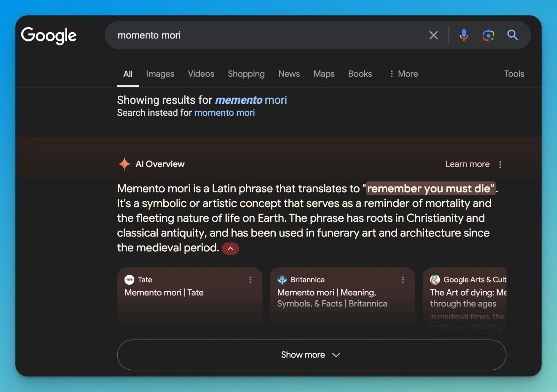Switch to the Videos tab
Image resolution: width=557 pixels, height=392 pixels.
201,74
